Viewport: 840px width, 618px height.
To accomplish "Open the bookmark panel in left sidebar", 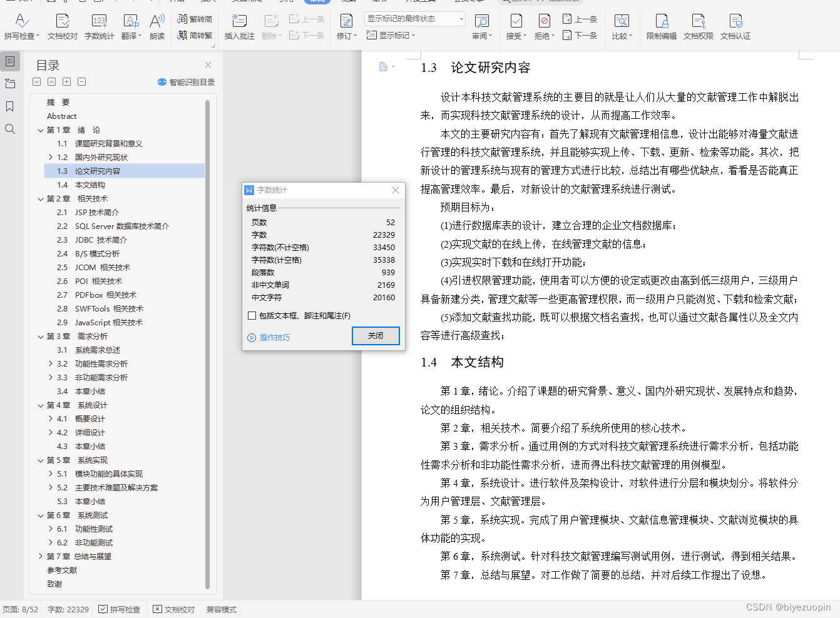I will (x=10, y=106).
